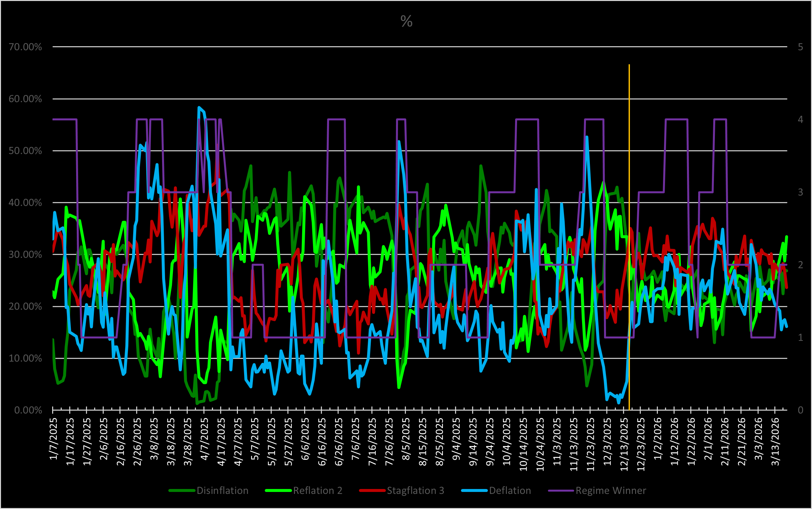Click the bright green Reflation legend swatch
The height and width of the screenshot is (509, 812).
tap(278, 491)
